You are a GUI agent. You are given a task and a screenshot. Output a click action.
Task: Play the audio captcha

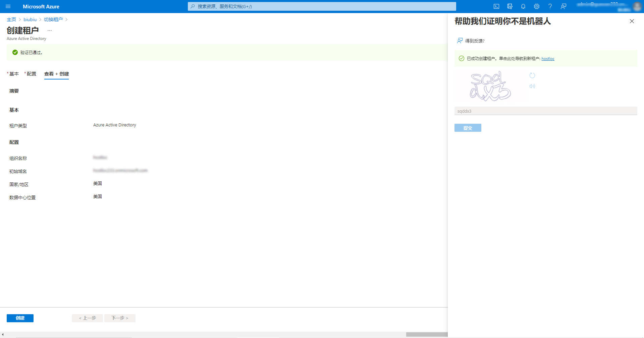532,86
